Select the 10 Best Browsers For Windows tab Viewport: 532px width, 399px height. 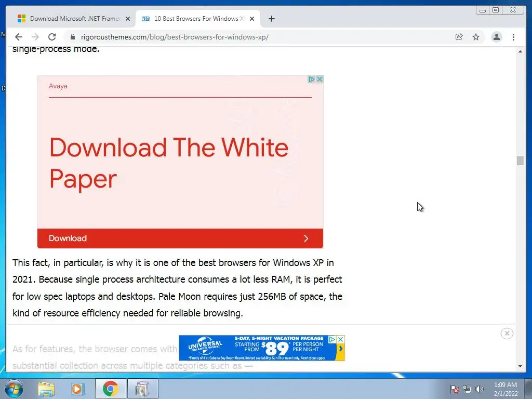(x=197, y=19)
